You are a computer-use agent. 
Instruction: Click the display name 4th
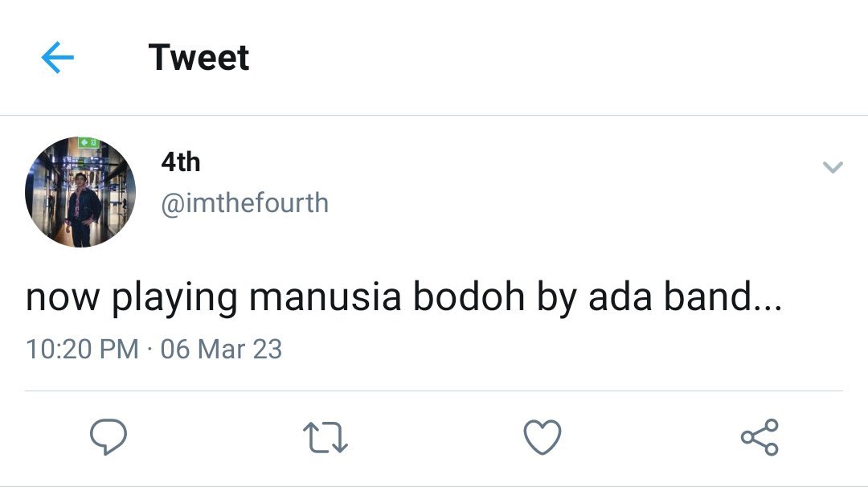pos(180,162)
